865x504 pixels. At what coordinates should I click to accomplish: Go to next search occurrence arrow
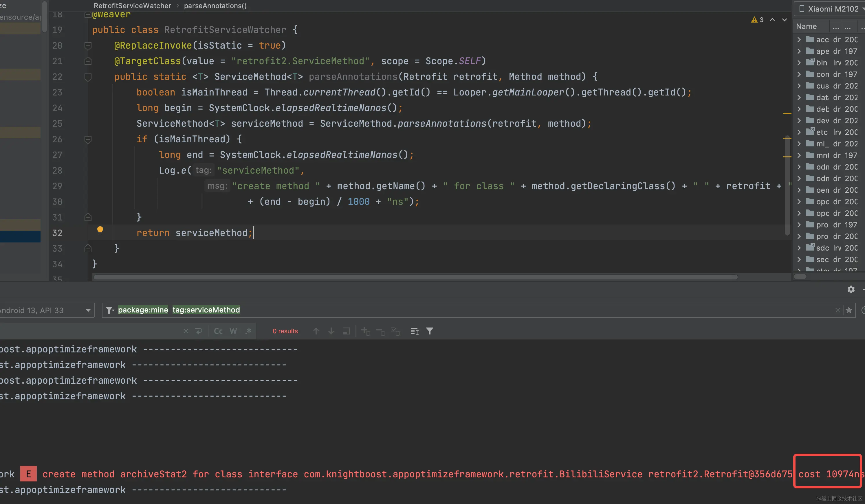point(331,331)
